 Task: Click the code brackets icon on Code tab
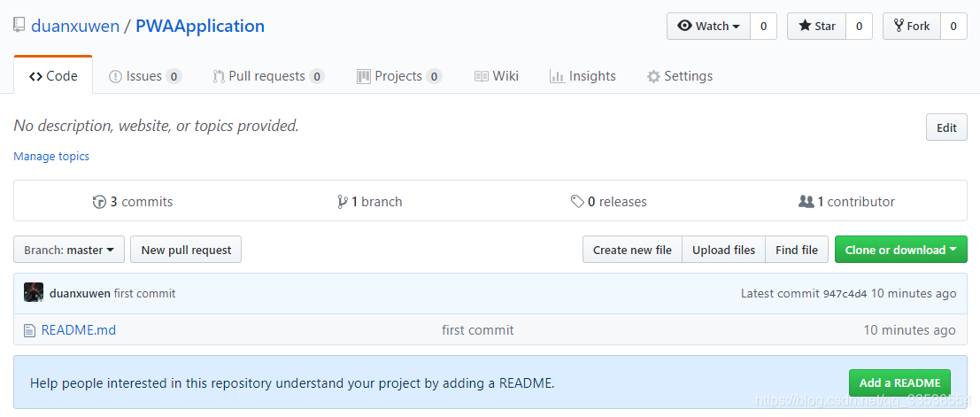point(35,77)
